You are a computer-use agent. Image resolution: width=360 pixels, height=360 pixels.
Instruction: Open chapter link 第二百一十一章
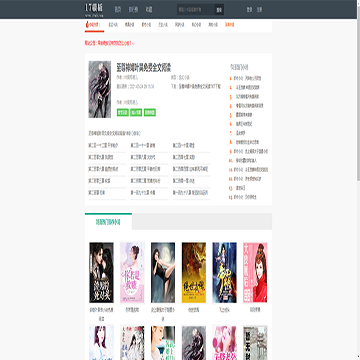[x=143, y=146]
